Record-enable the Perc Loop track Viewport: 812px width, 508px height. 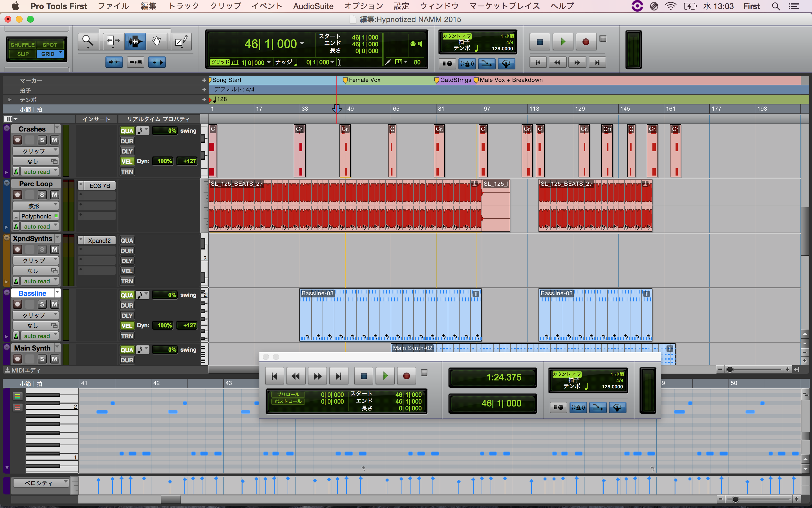click(x=18, y=195)
